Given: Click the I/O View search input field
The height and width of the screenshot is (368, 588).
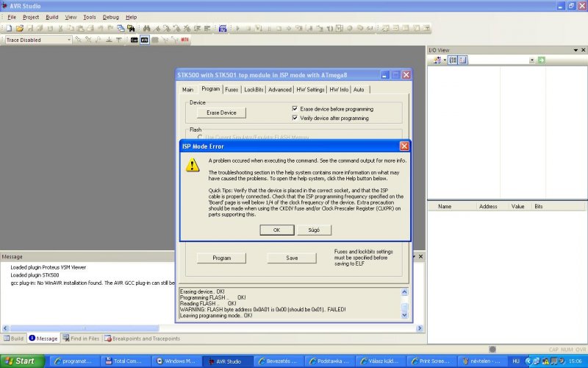Looking at the screenshot, I should (x=498, y=60).
